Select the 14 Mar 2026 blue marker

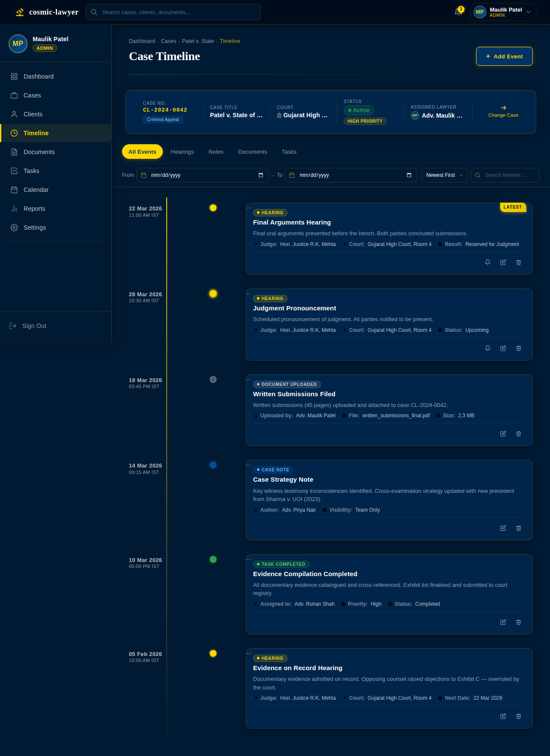(213, 465)
